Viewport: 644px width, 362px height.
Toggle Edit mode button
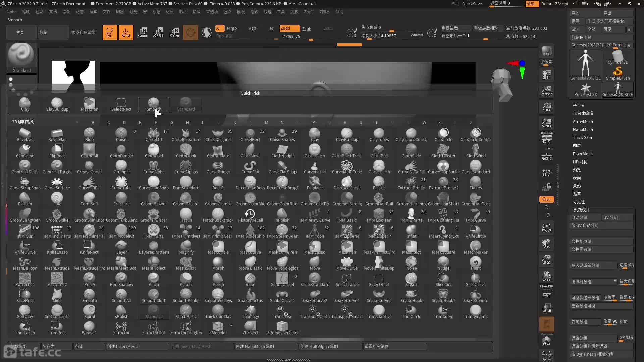[110, 33]
